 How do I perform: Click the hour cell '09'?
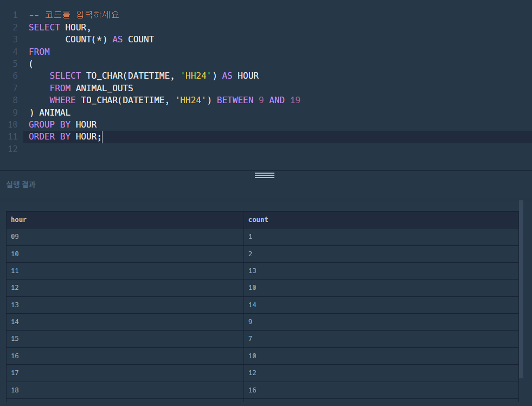[x=125, y=237]
